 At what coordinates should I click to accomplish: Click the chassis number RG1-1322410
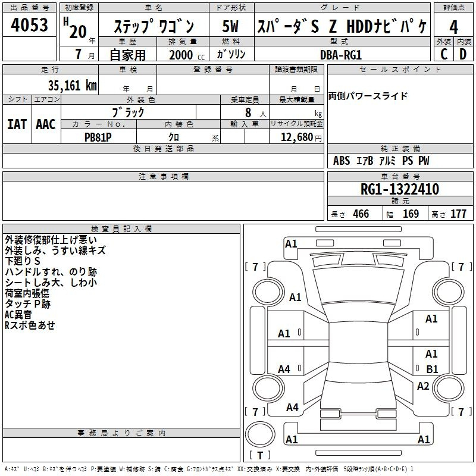coord(399,189)
